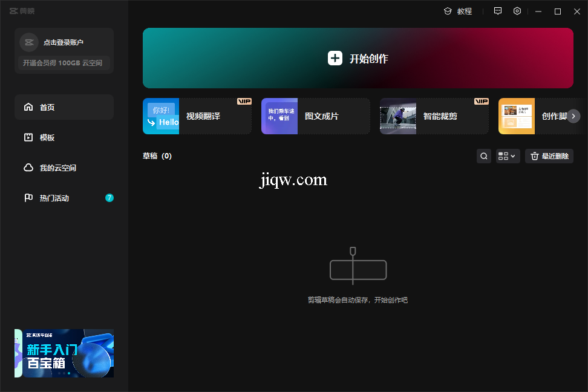Open 最近删除 recently deleted drafts
This screenshot has height=392, width=588.
pos(549,156)
